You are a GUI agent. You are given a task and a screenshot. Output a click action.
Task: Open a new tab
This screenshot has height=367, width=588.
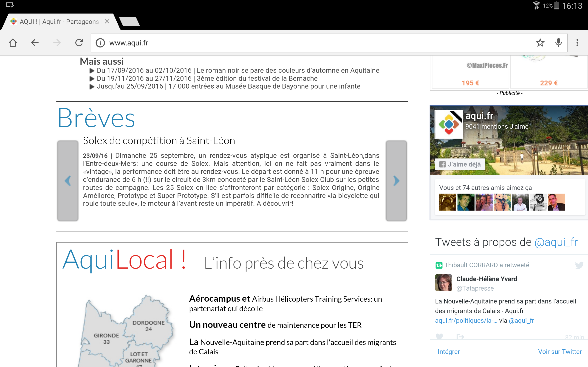[x=130, y=22]
